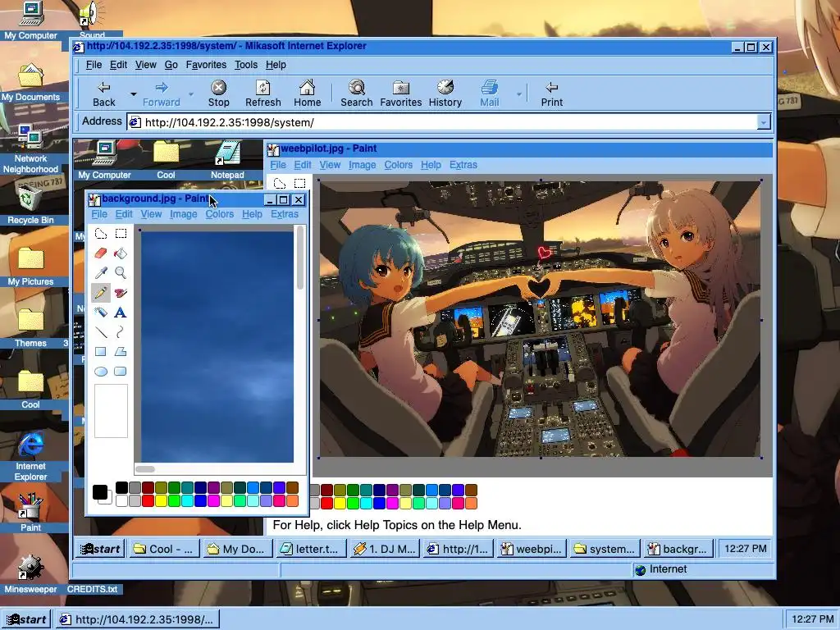The width and height of the screenshot is (840, 630).
Task: Click the Mail toolbar button
Action: pyautogui.click(x=490, y=94)
